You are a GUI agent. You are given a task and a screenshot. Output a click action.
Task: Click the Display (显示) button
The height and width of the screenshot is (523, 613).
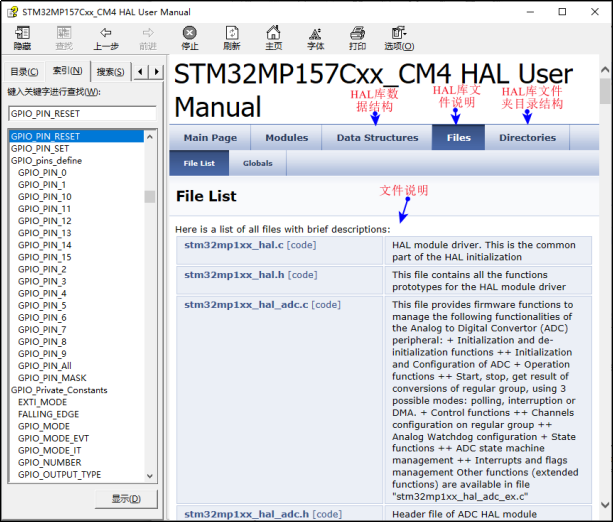point(126,499)
